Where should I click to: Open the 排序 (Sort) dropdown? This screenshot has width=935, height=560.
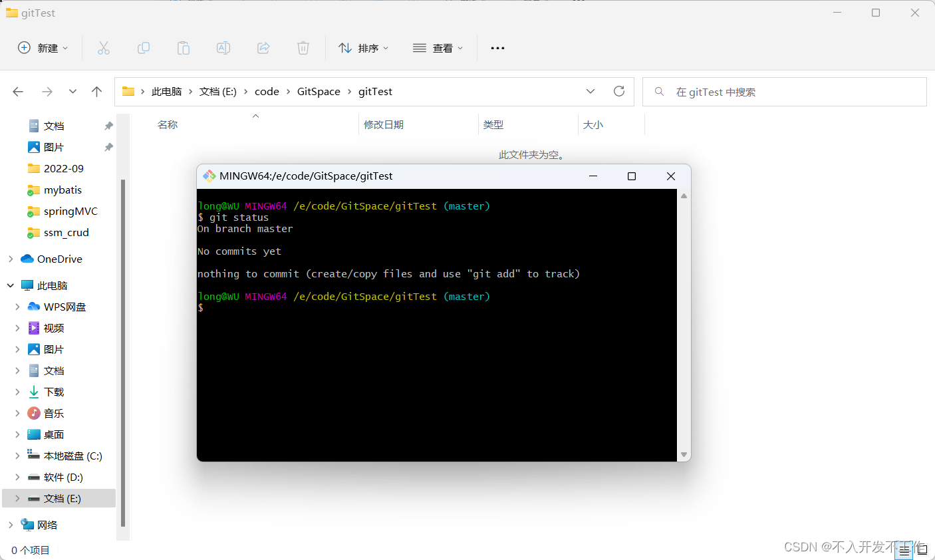tap(364, 48)
